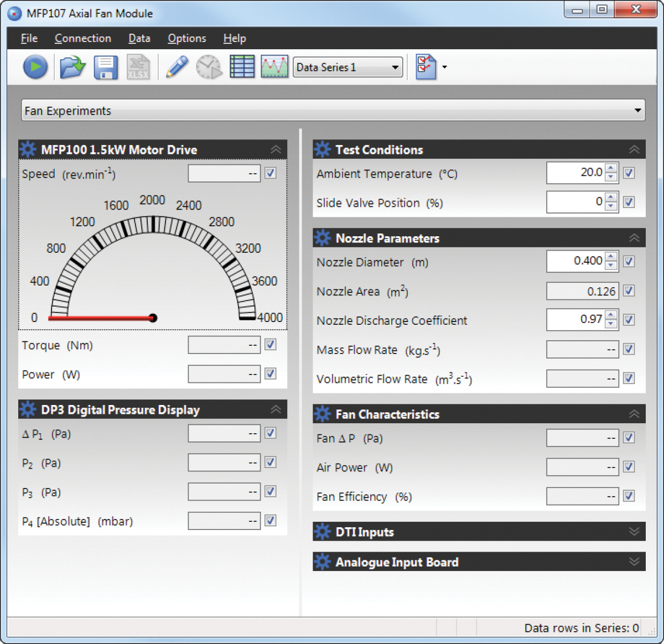Click the Nozzle Discharge Coefficient value field
The image size is (664, 644).
coord(575,320)
